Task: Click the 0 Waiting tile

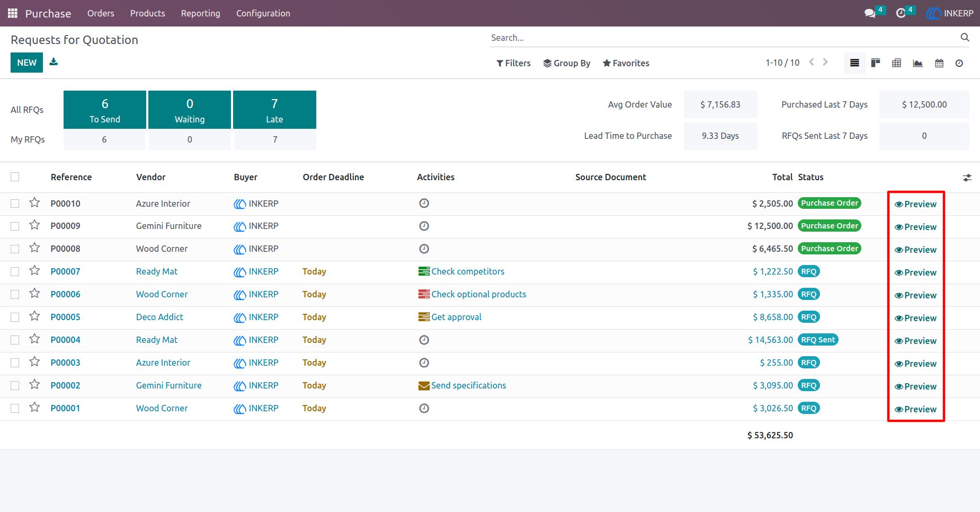Action: coord(190,110)
